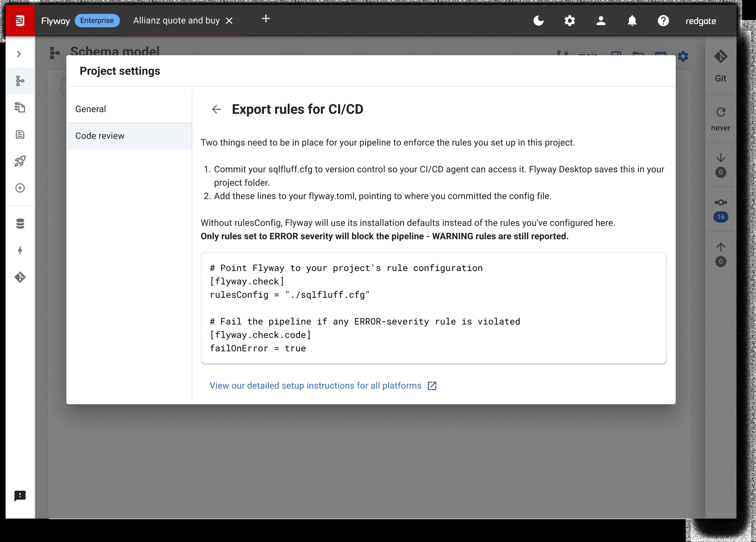Click the Flyway product name
Image resolution: width=756 pixels, height=542 pixels.
click(55, 21)
